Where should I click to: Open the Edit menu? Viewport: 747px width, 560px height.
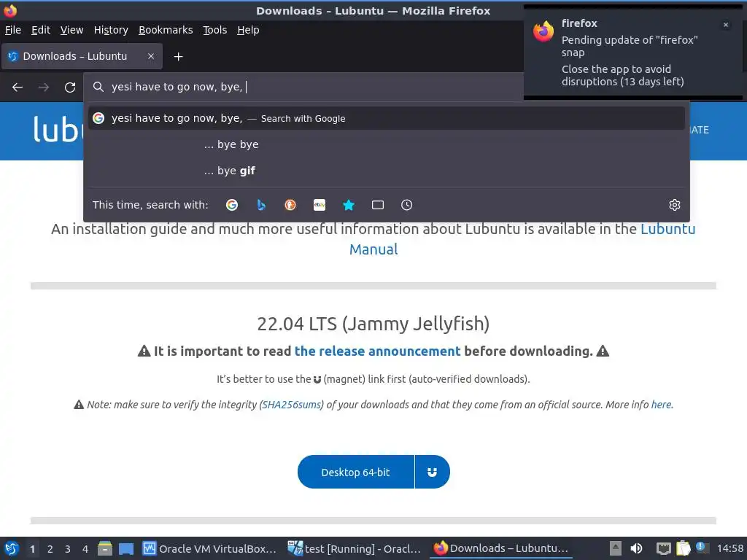41,30
